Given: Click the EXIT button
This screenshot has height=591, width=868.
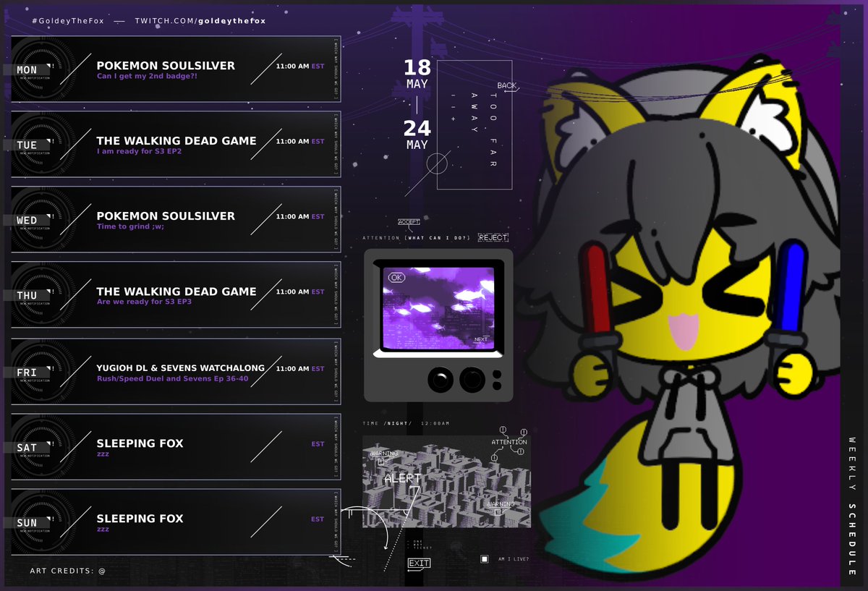Looking at the screenshot, I should tap(419, 564).
